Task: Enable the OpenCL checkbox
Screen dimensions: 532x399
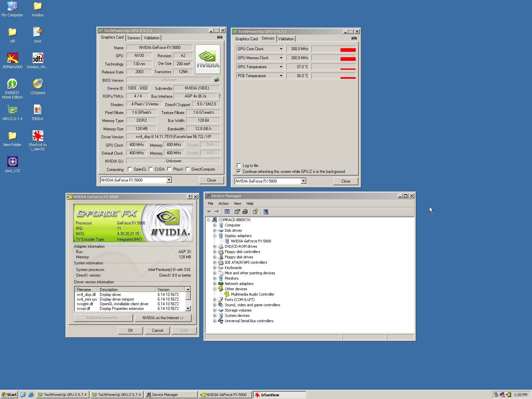Action: 130,169
